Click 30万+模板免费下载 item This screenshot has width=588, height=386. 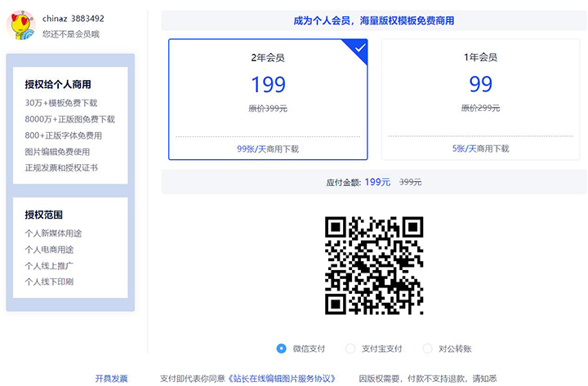click(61, 103)
